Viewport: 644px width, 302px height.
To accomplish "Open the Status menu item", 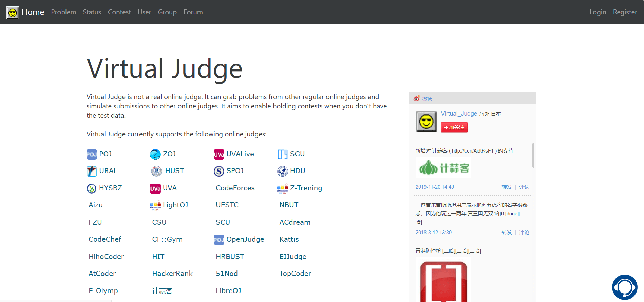I will (x=92, y=12).
